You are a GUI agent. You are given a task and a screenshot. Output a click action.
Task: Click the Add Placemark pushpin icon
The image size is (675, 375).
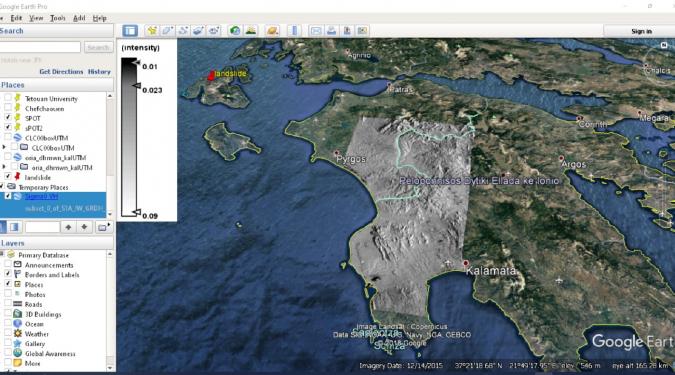coord(152,31)
